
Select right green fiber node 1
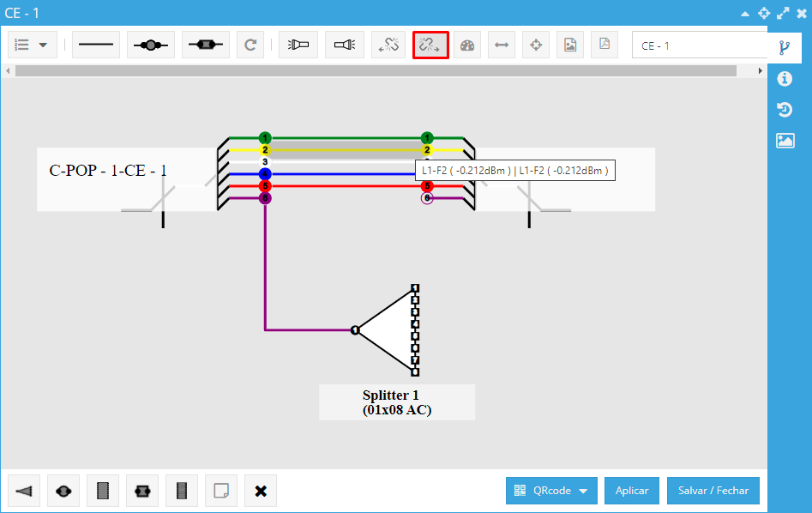coord(427,138)
